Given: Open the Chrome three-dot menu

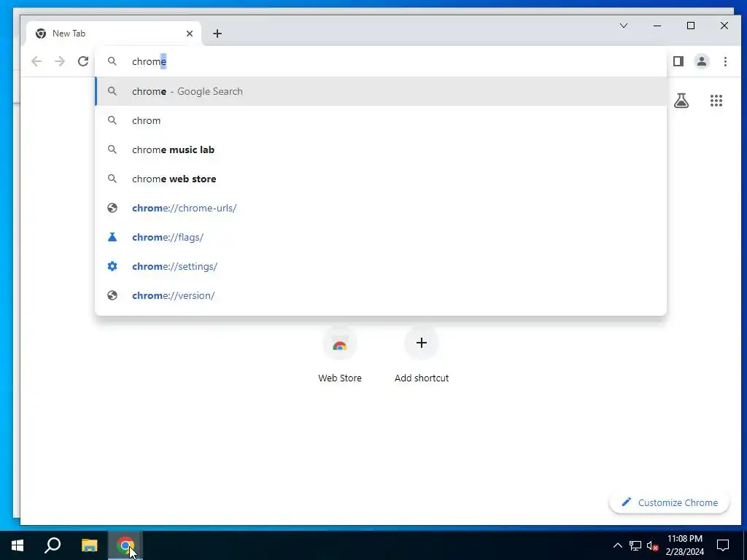Looking at the screenshot, I should tap(725, 61).
